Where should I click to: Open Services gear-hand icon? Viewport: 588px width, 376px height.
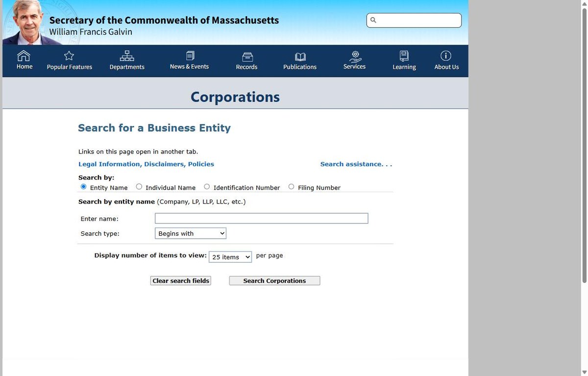(x=355, y=56)
